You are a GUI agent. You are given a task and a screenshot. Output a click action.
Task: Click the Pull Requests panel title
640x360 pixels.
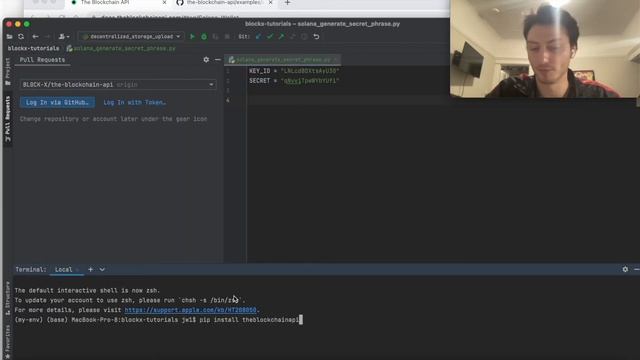coord(42,60)
